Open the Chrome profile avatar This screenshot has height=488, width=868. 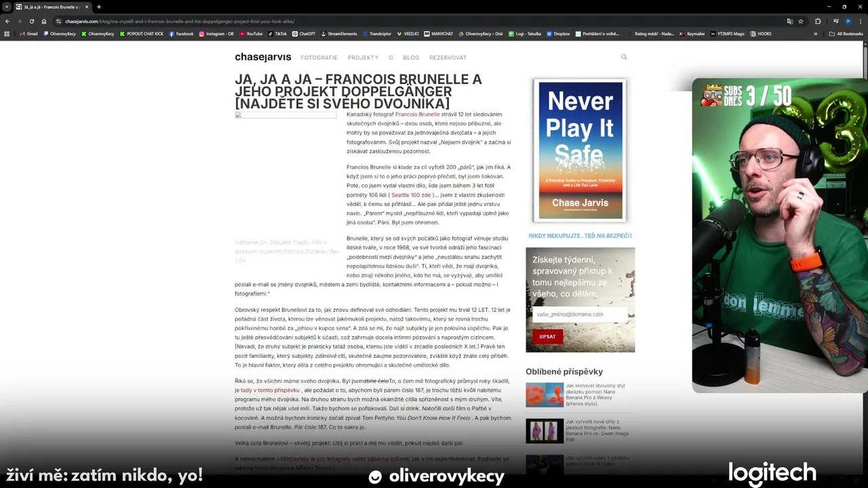[848, 21]
